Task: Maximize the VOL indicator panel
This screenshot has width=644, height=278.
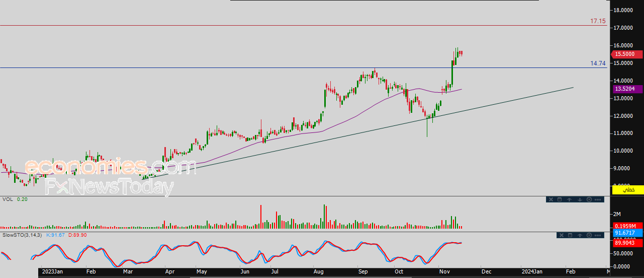Action: [560, 199]
